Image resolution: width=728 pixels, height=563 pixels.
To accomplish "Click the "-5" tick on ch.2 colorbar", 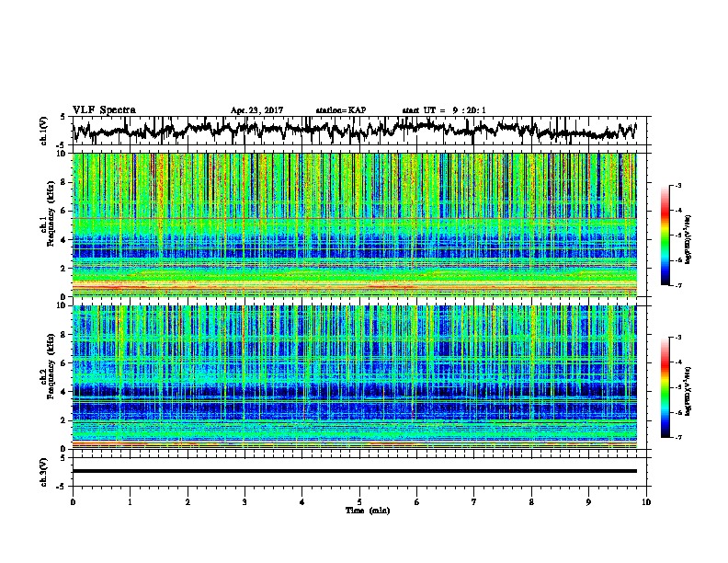I will coord(677,387).
